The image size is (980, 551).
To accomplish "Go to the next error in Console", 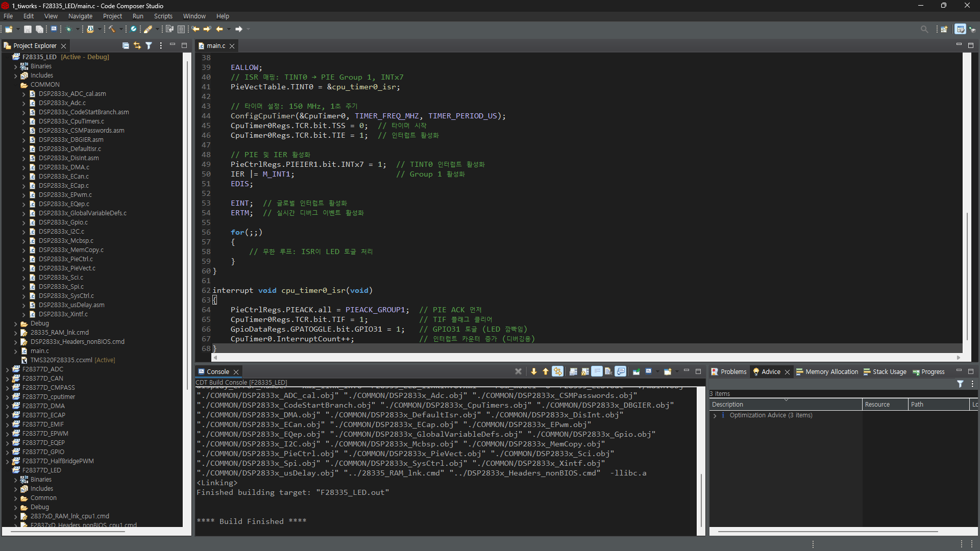I will 534,371.
